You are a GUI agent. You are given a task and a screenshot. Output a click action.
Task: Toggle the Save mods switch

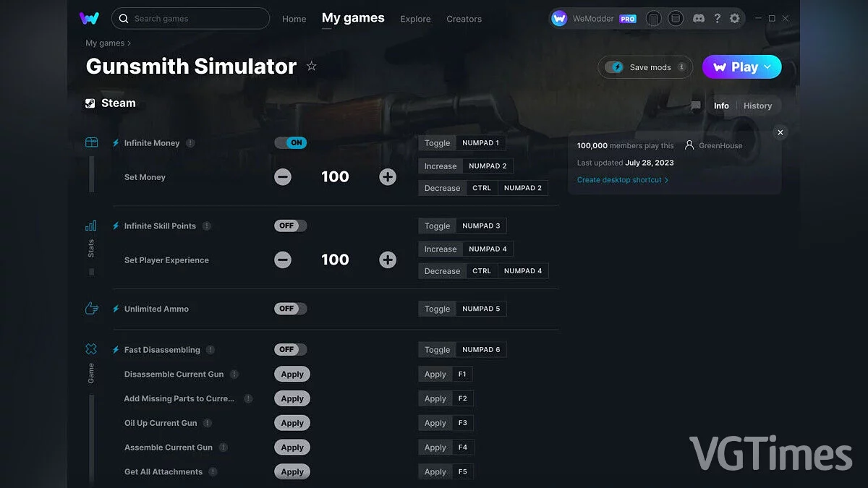click(x=614, y=67)
